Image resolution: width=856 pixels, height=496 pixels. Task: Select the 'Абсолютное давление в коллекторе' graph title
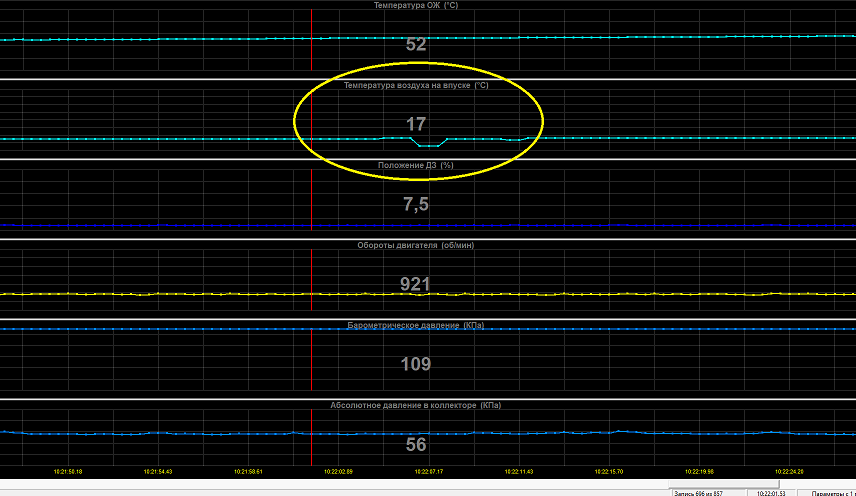coord(416,405)
